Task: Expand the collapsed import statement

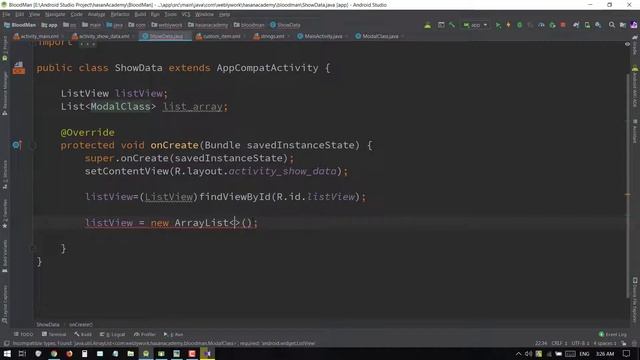Action: pos(87,43)
